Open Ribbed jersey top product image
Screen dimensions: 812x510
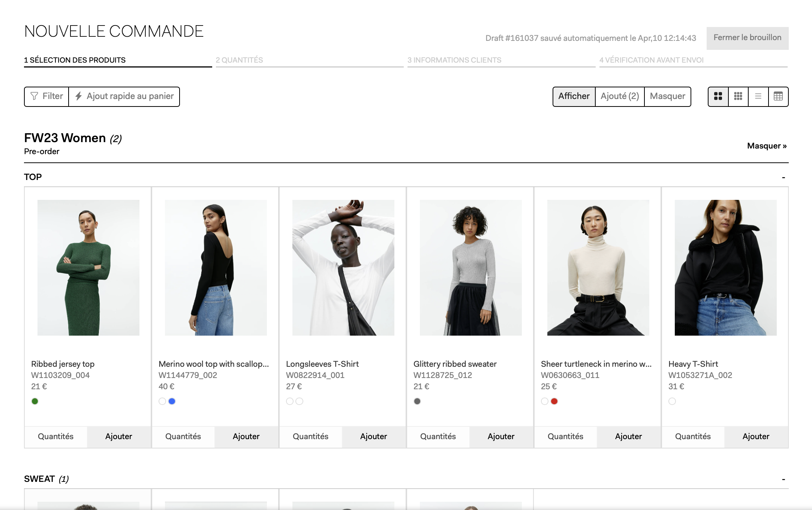coord(88,268)
